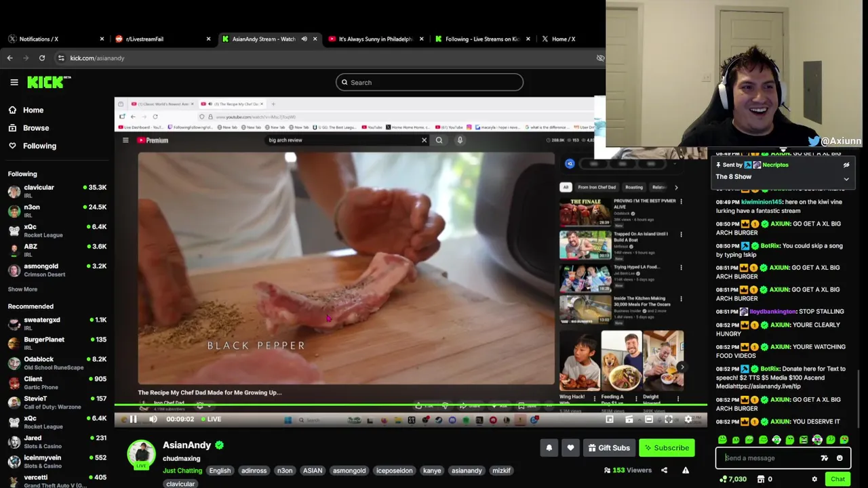This screenshot has height=488, width=868.
Task: Select the English tag
Action: (x=220, y=470)
